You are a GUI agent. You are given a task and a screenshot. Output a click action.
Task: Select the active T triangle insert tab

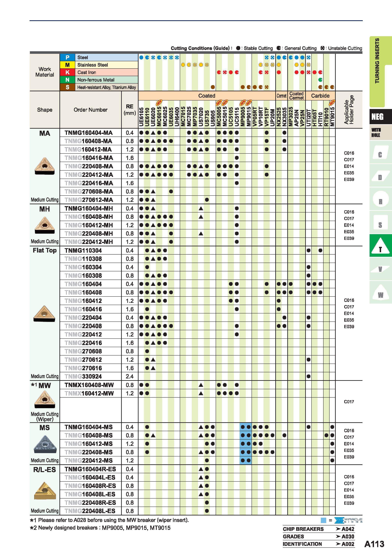tap(380, 246)
